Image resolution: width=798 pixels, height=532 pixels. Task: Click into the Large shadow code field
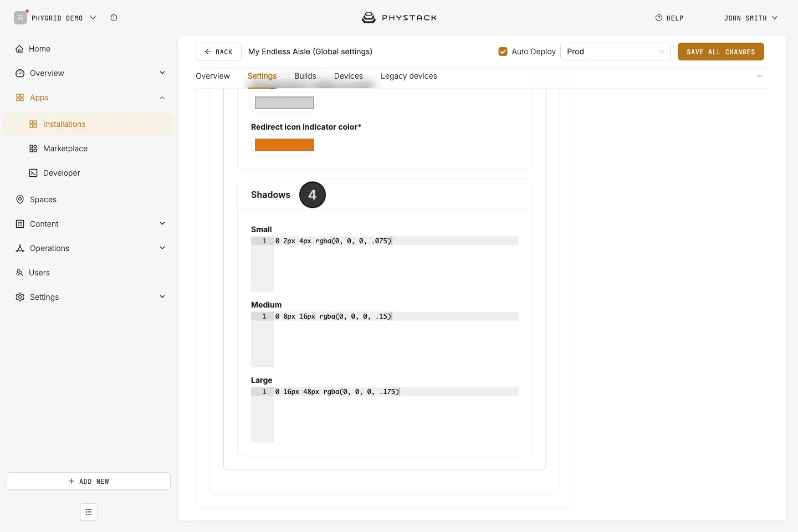point(385,415)
